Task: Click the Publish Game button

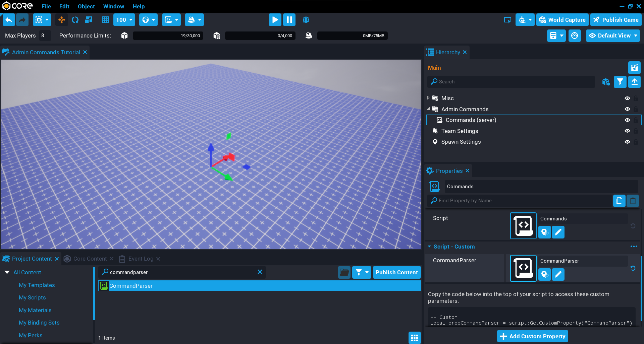Action: tap(616, 20)
